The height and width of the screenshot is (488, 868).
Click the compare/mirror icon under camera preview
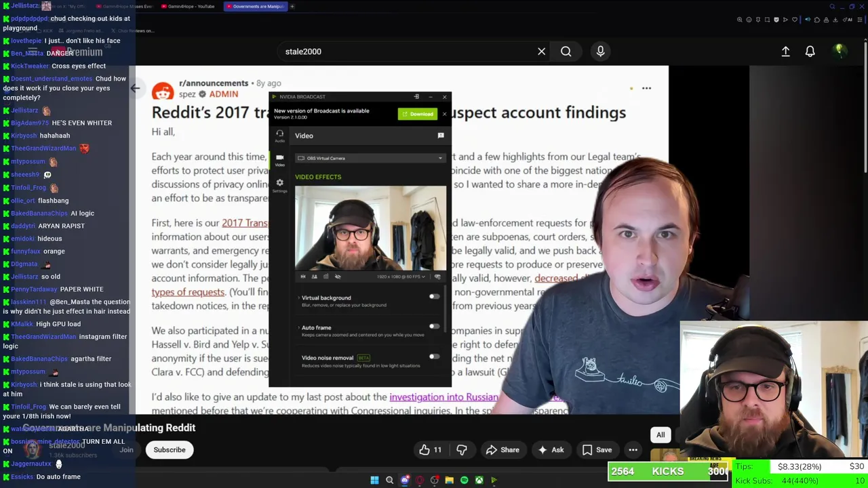pyautogui.click(x=303, y=277)
